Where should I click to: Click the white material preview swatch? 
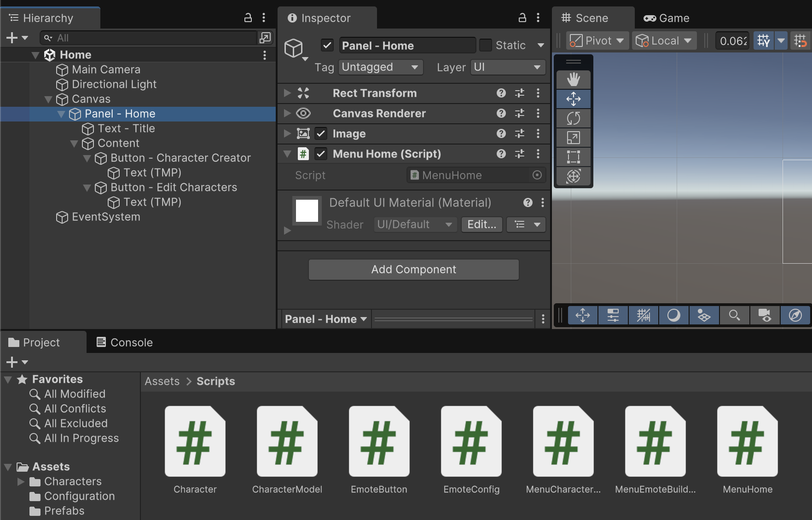pos(307,211)
